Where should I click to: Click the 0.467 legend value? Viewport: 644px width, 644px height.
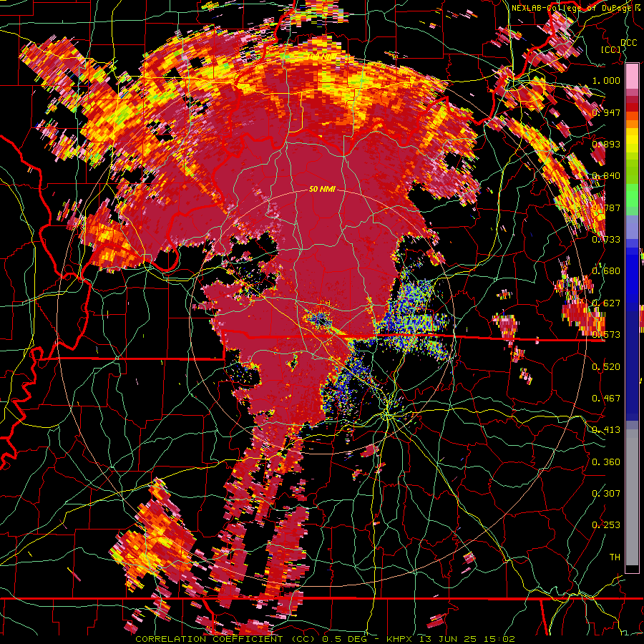(x=606, y=399)
